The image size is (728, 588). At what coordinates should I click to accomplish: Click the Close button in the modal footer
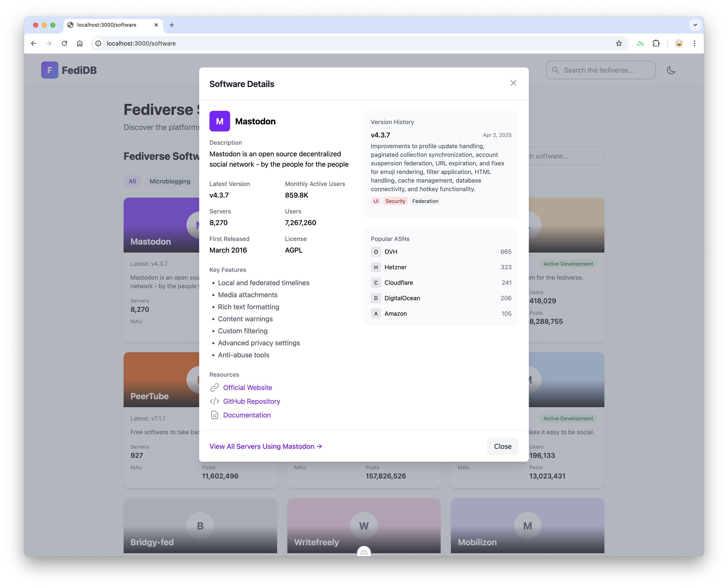click(502, 446)
